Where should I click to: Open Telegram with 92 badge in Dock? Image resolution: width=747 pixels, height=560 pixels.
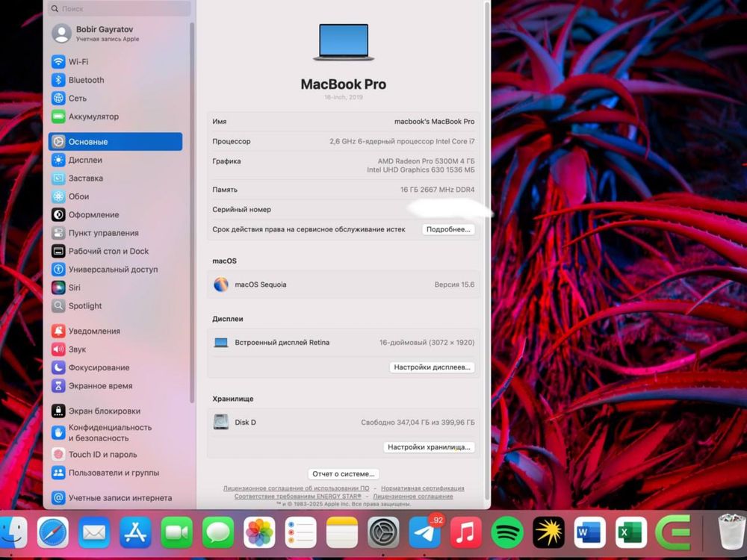click(425, 532)
